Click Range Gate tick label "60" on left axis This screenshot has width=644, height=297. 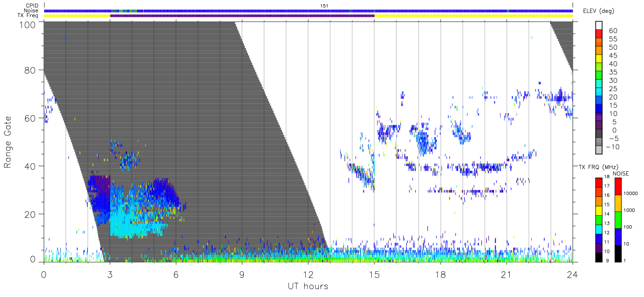(x=30, y=118)
